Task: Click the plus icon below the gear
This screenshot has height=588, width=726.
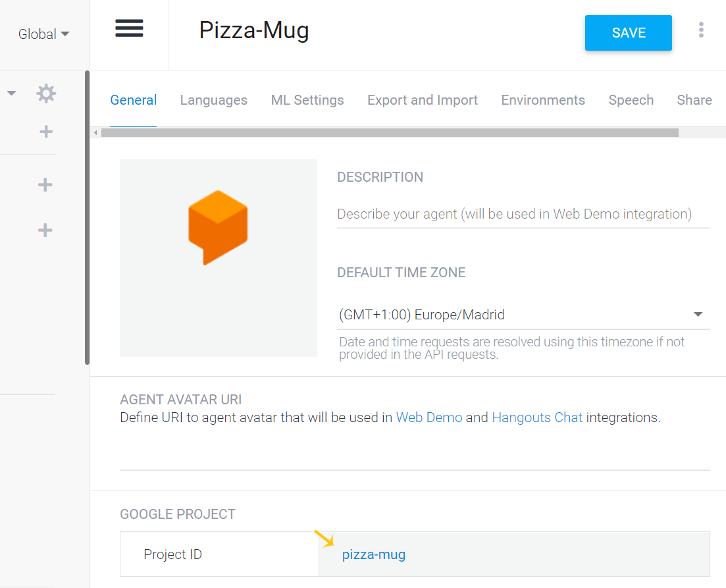Action: click(46, 132)
